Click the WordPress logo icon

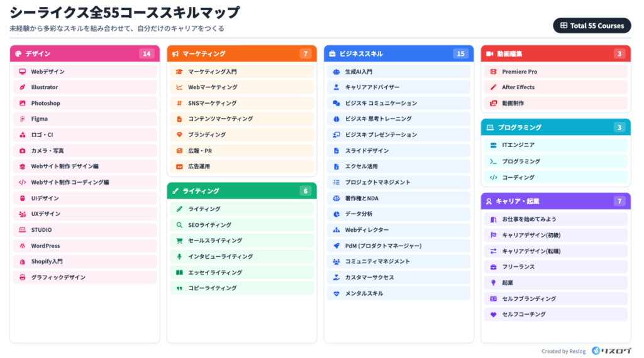(23, 246)
